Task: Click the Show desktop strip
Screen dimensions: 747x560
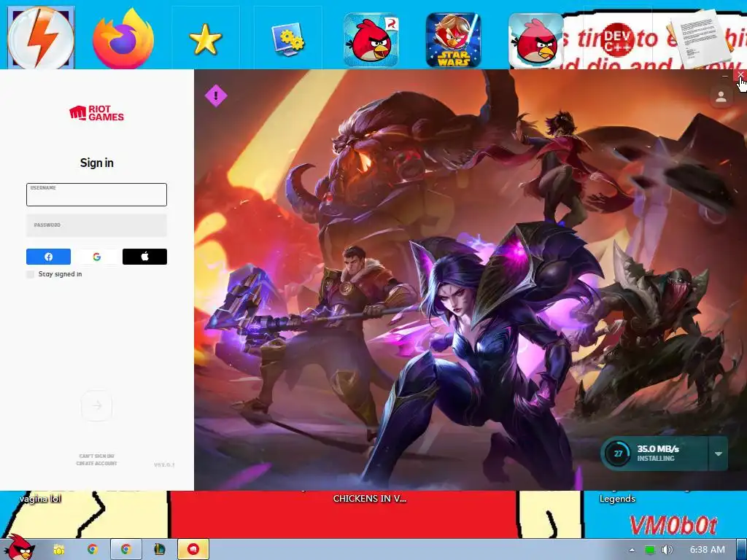Action: (x=742, y=550)
